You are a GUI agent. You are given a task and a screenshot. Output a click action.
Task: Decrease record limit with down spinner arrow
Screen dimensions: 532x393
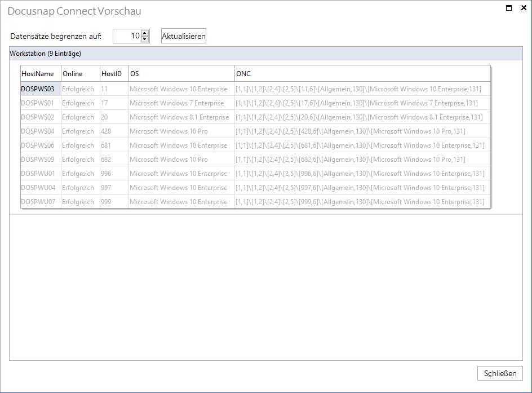click(144, 39)
